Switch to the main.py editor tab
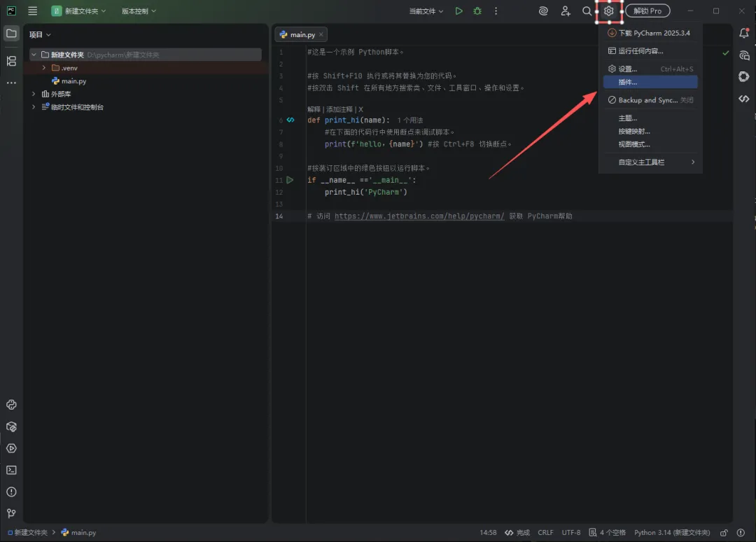Viewport: 756px width, 542px height. click(x=302, y=34)
